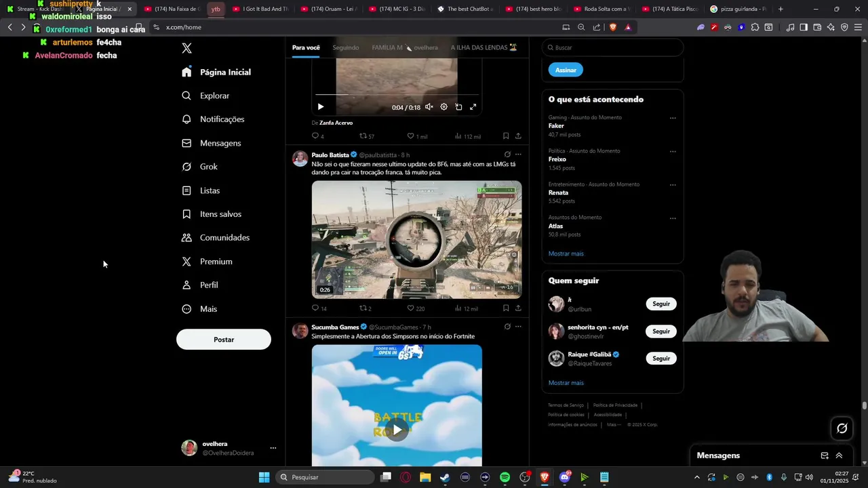Open Listas from the sidebar
868x488 pixels.
[x=201, y=190]
